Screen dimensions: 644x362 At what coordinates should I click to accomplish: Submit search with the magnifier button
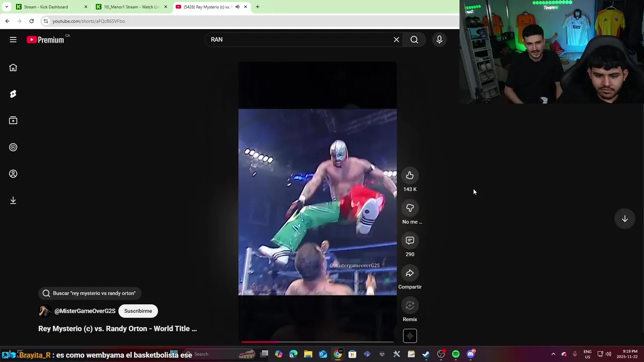point(414,40)
